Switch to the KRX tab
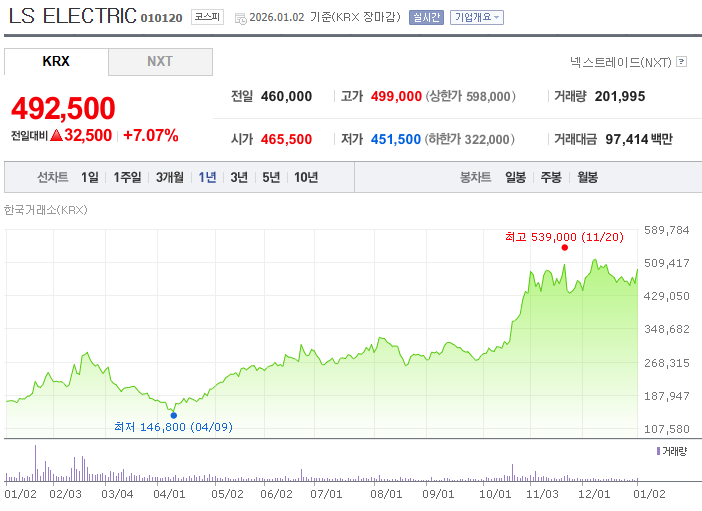Screen dimensions: 702x511 pyautogui.click(x=56, y=61)
